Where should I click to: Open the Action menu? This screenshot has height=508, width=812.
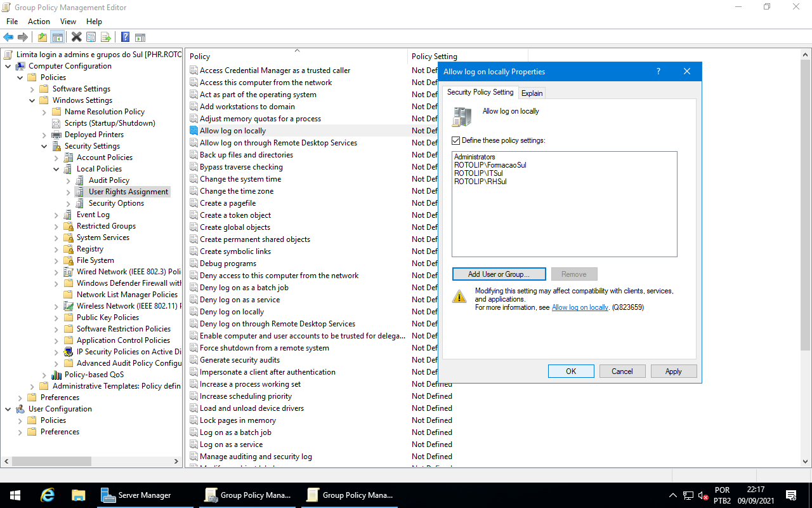(39, 22)
